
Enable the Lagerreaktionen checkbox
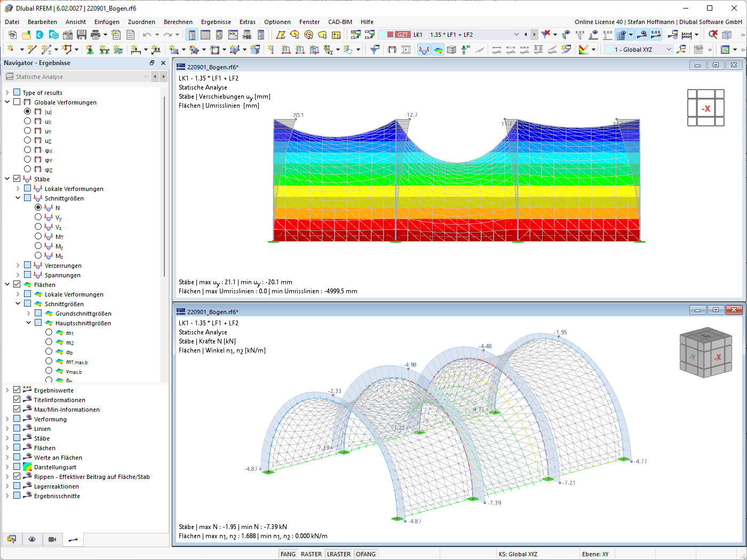17,486
